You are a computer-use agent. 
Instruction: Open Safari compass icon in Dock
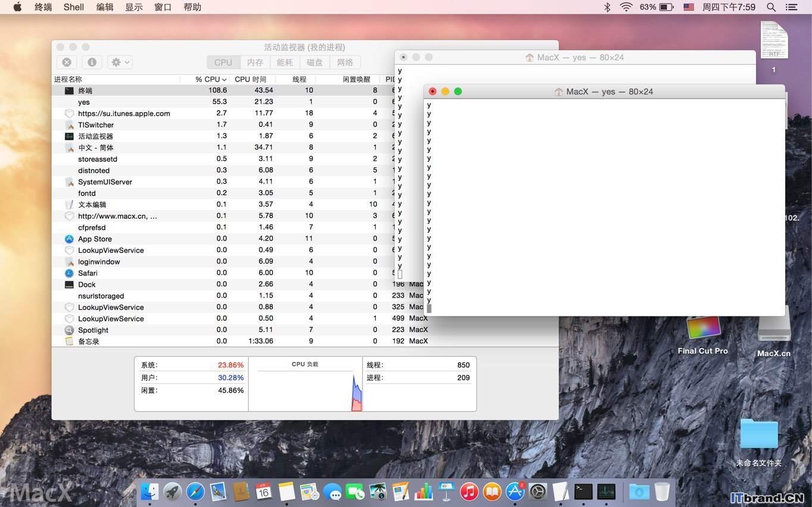pos(195,492)
